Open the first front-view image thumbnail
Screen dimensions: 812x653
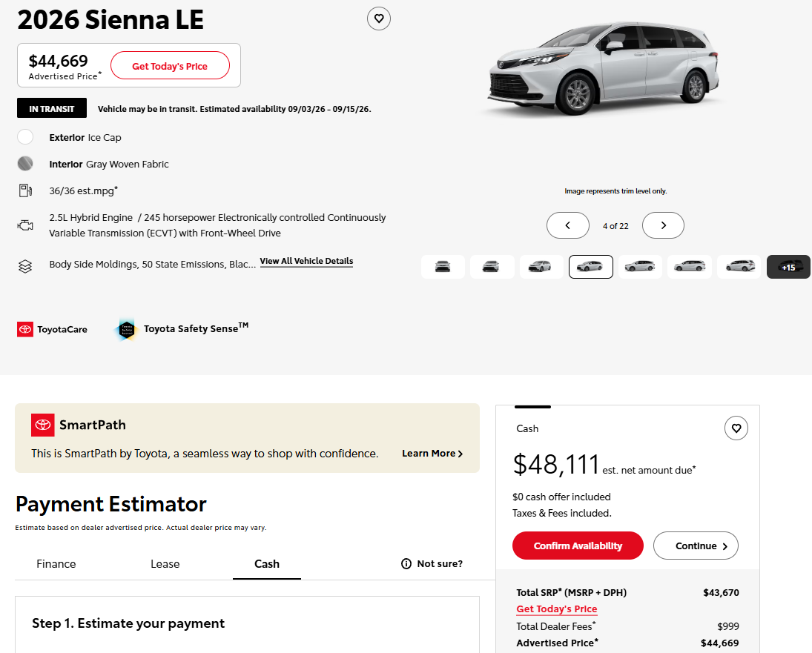[443, 267]
